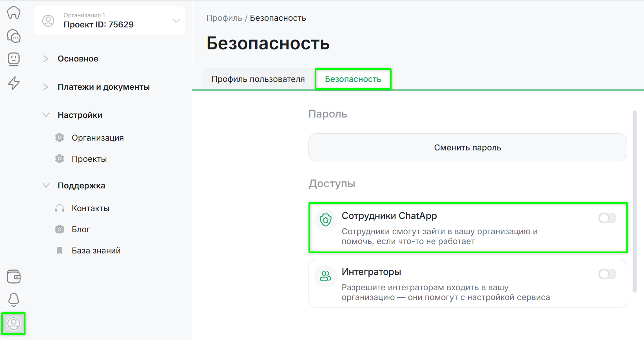This screenshot has width=644, height=340.
Task: Expand the Основное section
Action: click(x=78, y=59)
